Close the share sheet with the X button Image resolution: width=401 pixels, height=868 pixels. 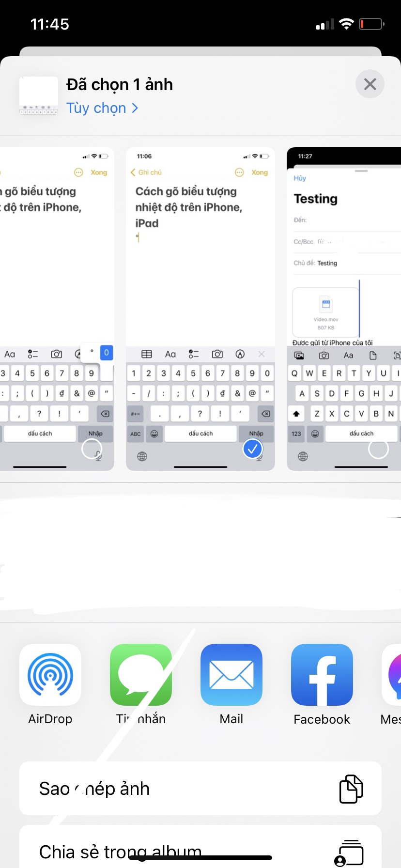[x=370, y=84]
